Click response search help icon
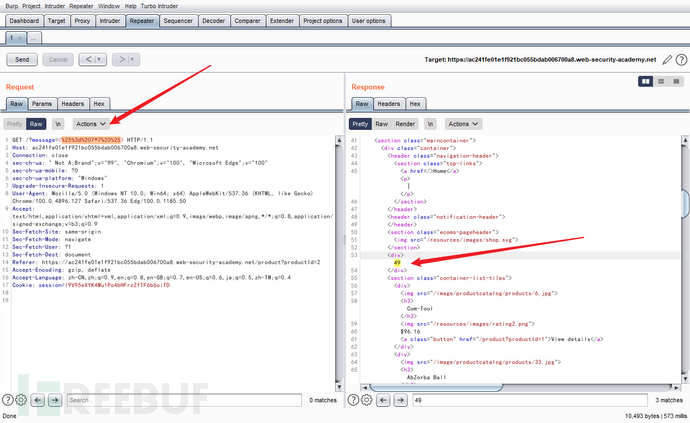The image size is (690, 423). (351, 400)
